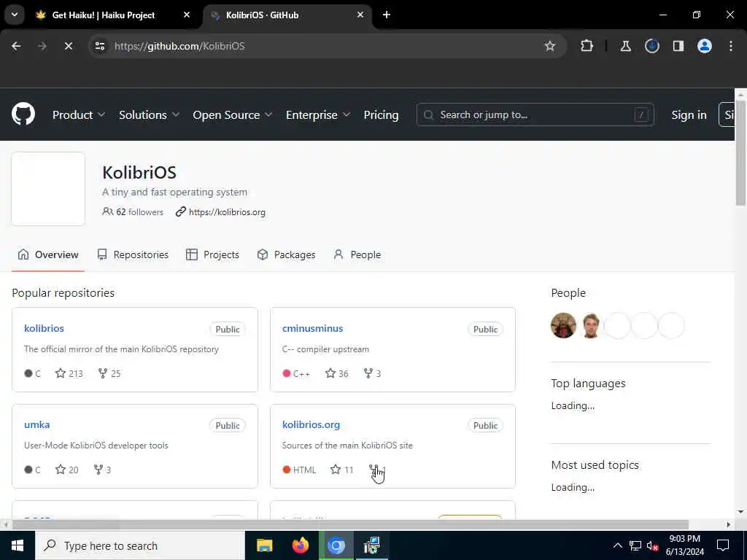Open second People member avatar

pyautogui.click(x=590, y=325)
